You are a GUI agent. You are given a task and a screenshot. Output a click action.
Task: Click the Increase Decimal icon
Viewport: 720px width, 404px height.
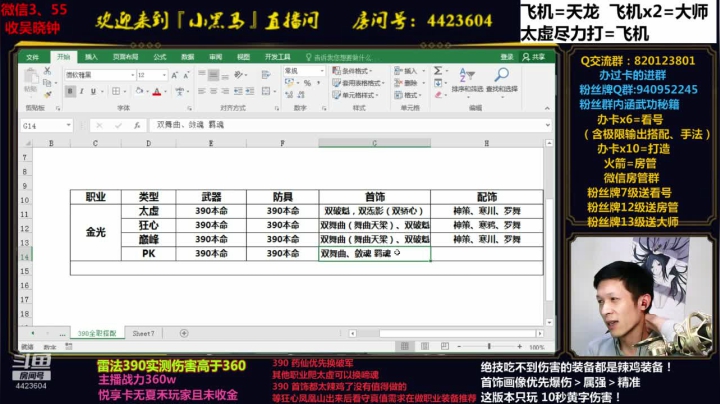pos(289,95)
